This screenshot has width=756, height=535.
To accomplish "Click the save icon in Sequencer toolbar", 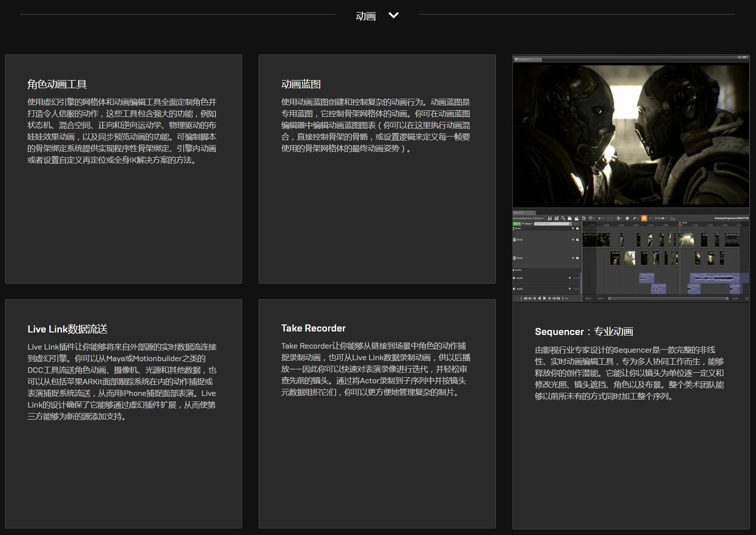I will [550, 218].
